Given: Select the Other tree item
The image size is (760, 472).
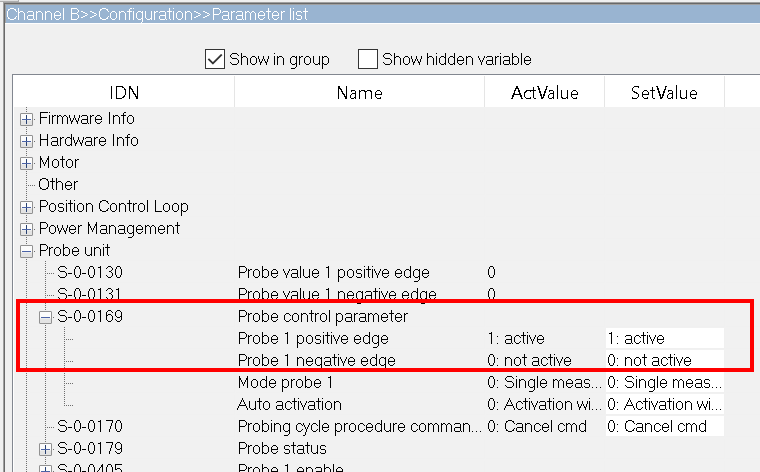Looking at the screenshot, I should click(x=58, y=185).
